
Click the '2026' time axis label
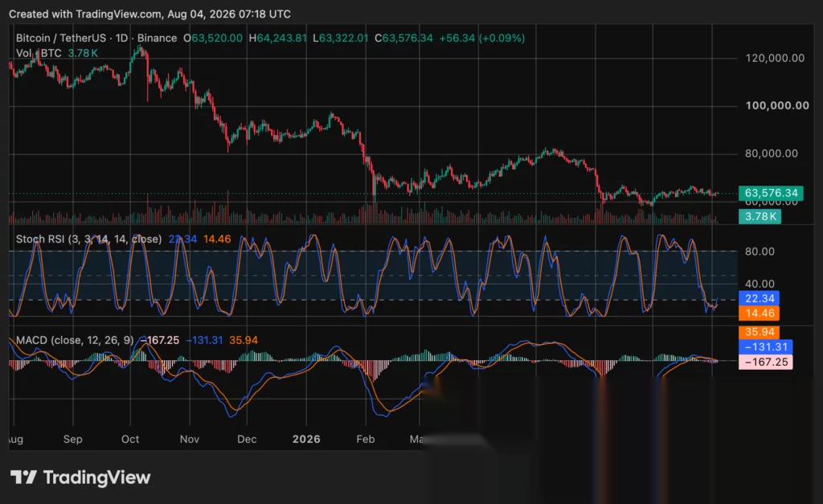coord(306,439)
